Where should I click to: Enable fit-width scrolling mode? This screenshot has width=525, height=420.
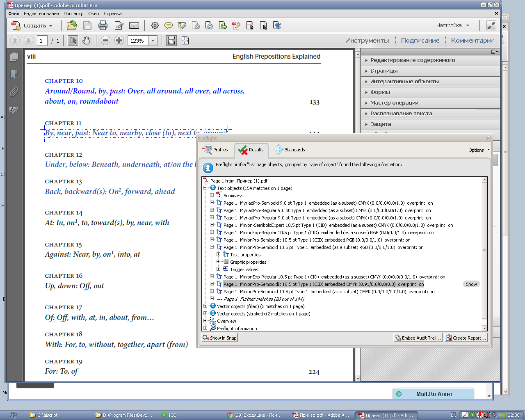coord(171,40)
